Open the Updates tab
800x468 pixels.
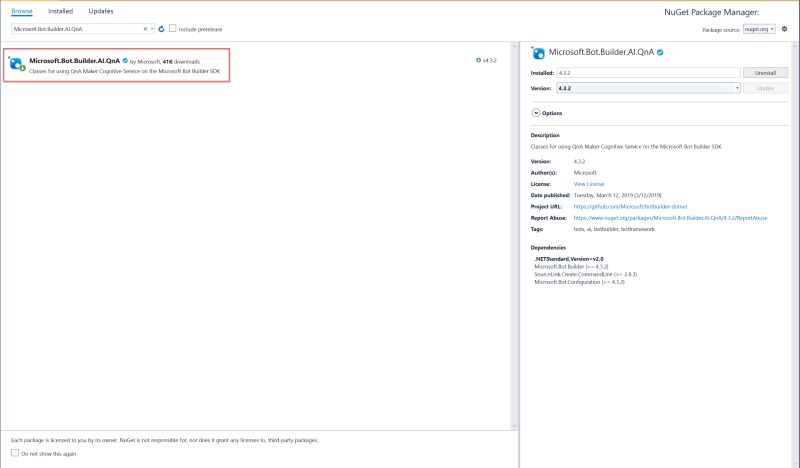(x=101, y=11)
